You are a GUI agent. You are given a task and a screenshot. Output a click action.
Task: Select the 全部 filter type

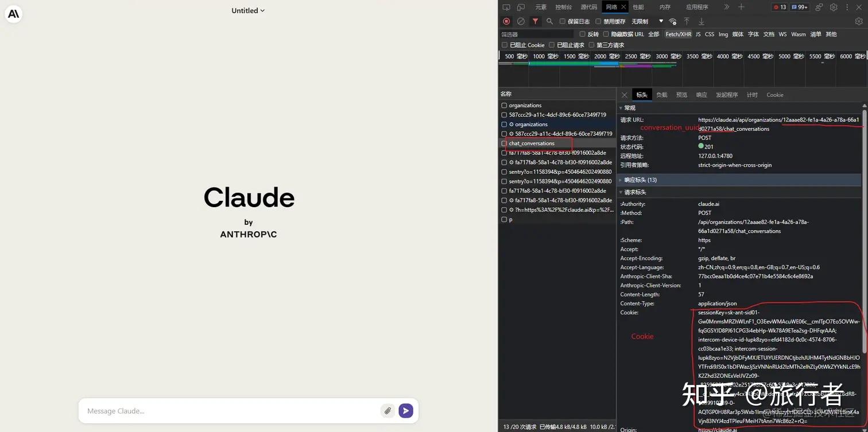[x=653, y=34]
